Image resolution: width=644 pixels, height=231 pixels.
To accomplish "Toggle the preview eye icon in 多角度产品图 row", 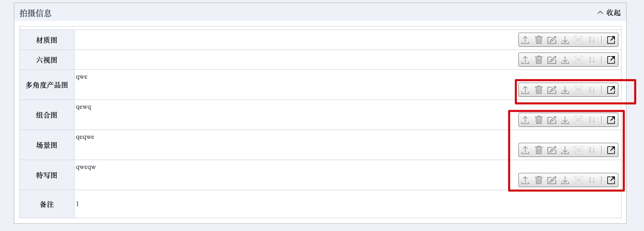I will [x=578, y=90].
